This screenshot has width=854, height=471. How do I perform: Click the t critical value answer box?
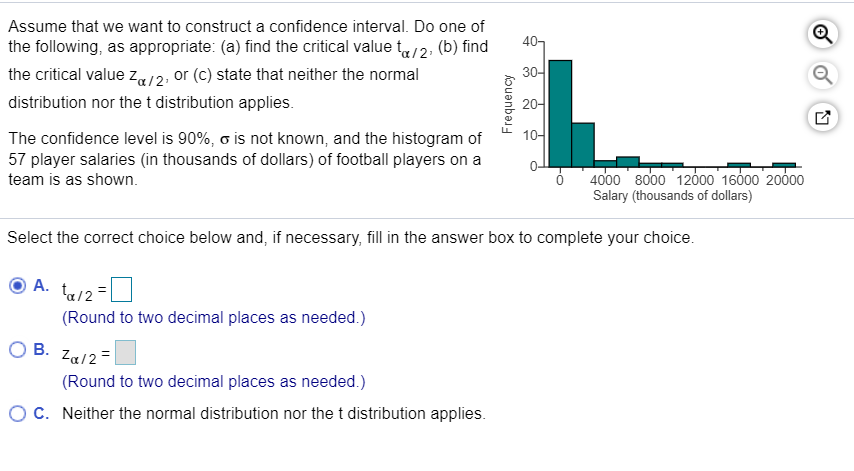tap(121, 290)
